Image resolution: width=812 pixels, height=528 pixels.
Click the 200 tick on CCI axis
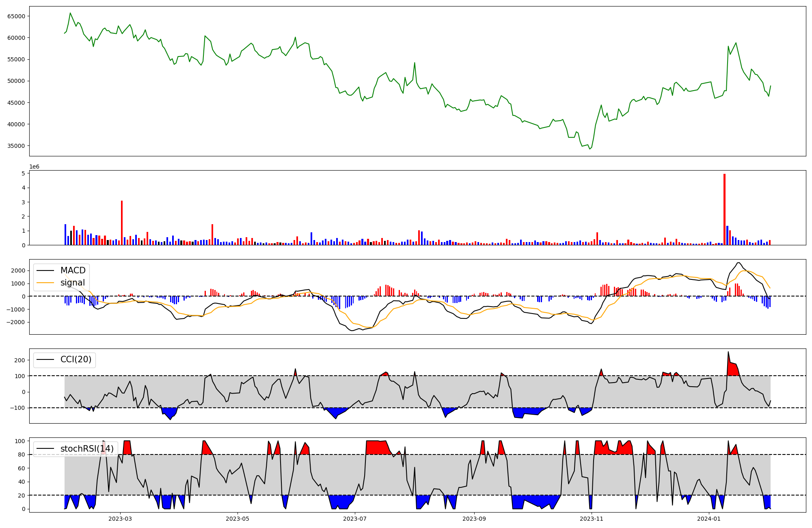(x=20, y=360)
